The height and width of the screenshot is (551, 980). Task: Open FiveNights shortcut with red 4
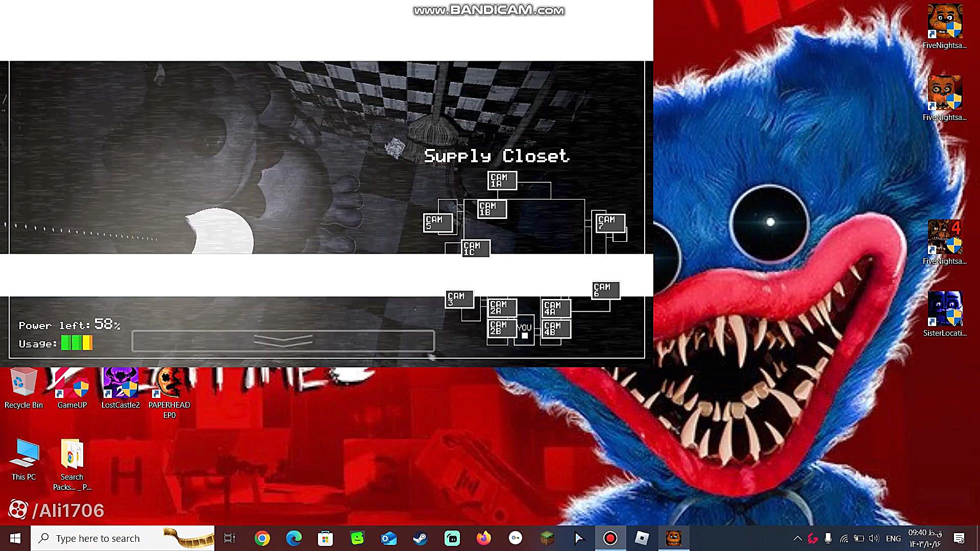944,242
